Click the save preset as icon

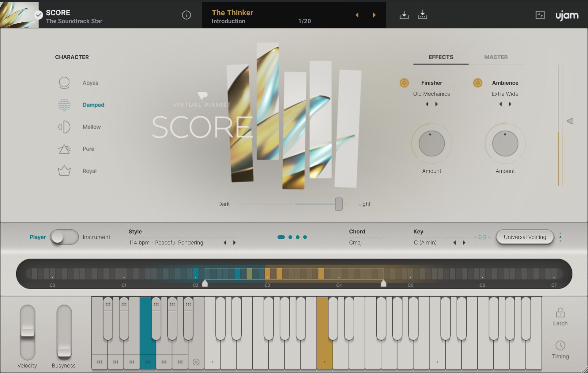422,14
